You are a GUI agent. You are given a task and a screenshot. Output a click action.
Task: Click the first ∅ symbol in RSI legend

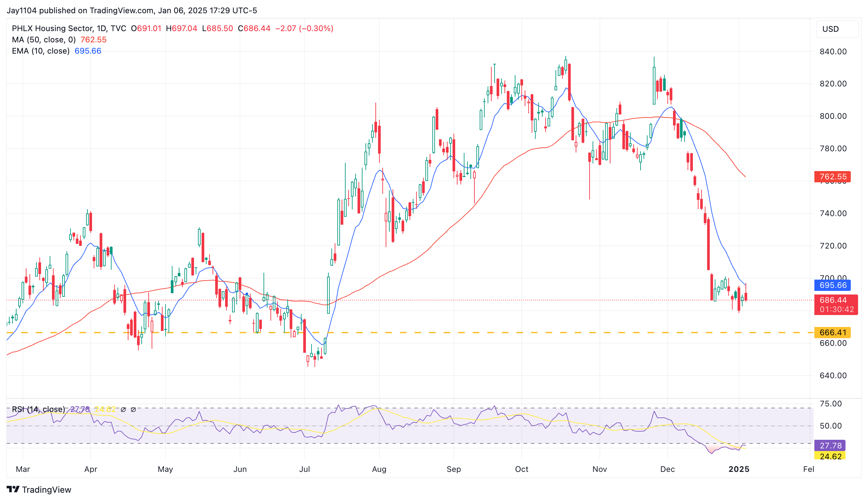tap(123, 409)
